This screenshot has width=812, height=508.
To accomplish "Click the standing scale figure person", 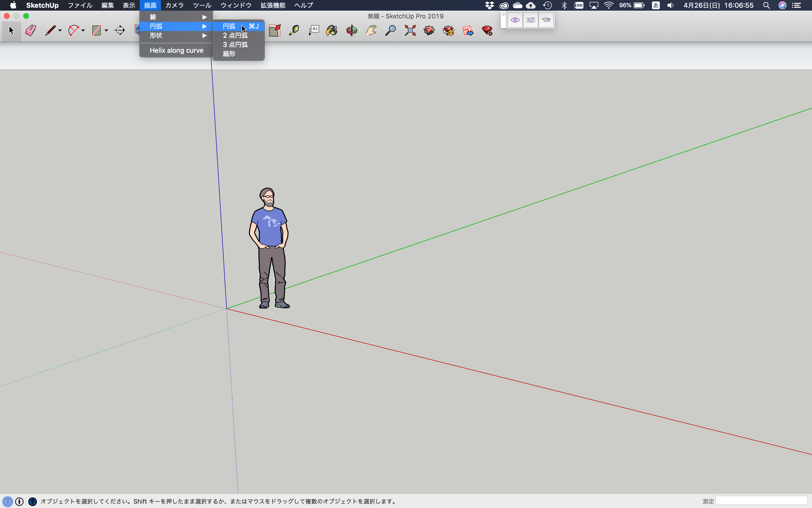I will (x=269, y=248).
